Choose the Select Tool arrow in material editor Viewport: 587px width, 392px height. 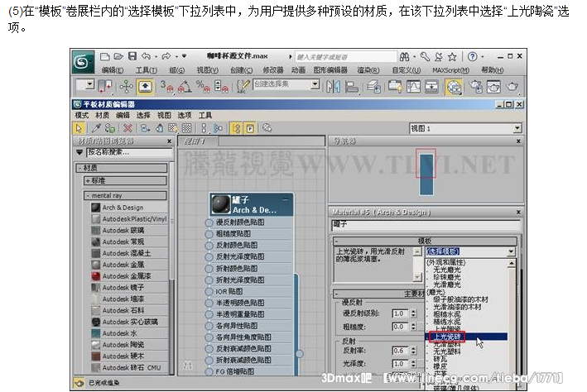(x=79, y=128)
